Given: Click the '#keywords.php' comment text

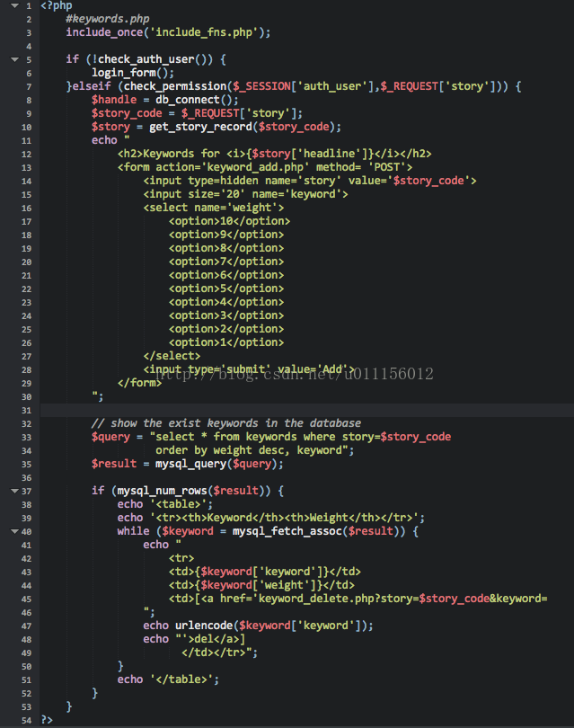Looking at the screenshot, I should pyautogui.click(x=108, y=19).
